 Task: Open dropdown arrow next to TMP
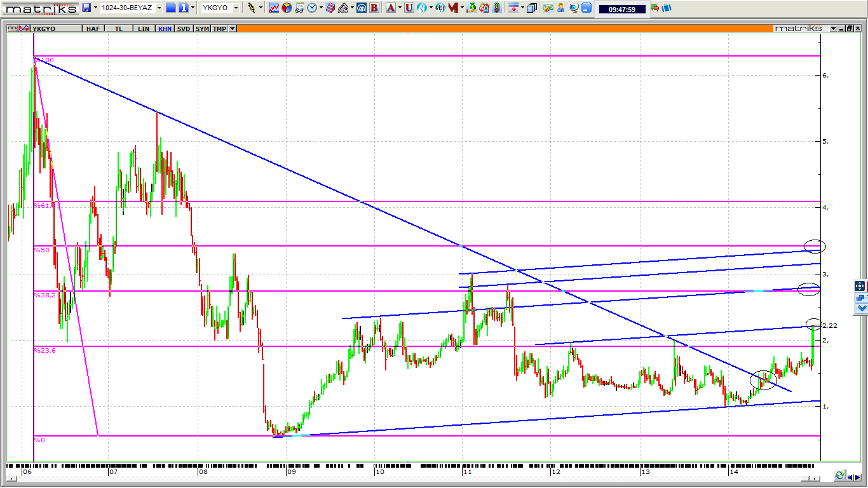pos(233,29)
